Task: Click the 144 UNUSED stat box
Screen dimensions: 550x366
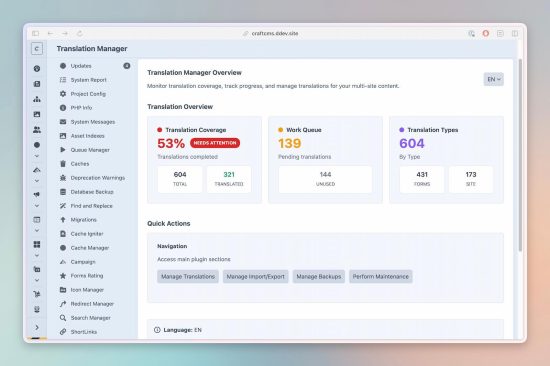Action: (x=325, y=179)
